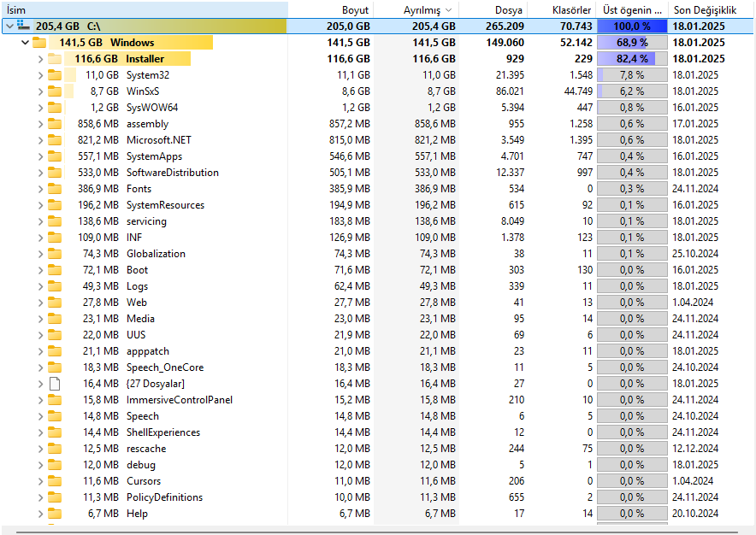
Task: Sort by the Ayrılmış column header
Action: pos(416,9)
